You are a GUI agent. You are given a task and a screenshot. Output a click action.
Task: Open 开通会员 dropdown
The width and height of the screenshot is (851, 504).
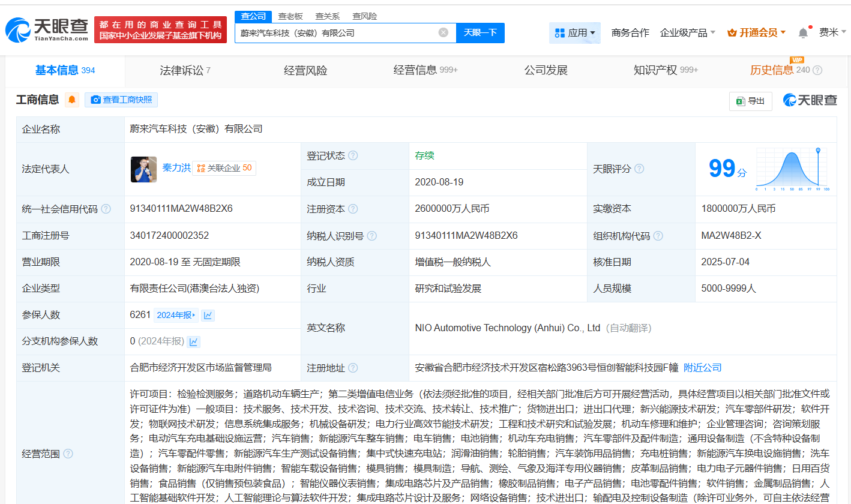click(756, 32)
